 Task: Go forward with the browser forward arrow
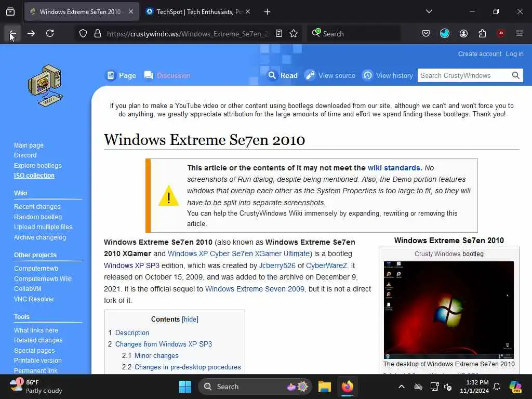(x=31, y=34)
